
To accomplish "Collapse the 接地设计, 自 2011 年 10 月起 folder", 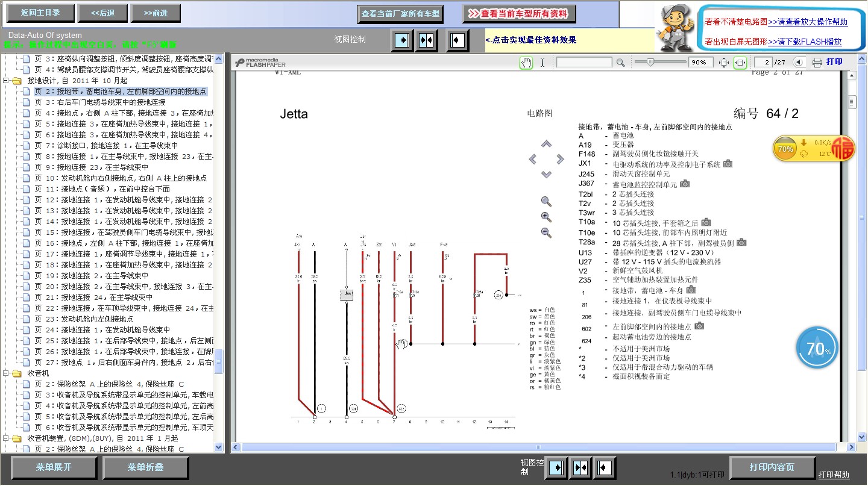I will 7,81.
